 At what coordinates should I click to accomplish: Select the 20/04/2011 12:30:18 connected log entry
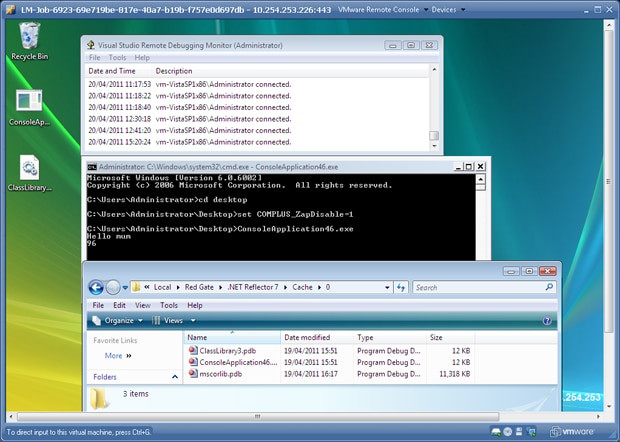tap(257, 119)
